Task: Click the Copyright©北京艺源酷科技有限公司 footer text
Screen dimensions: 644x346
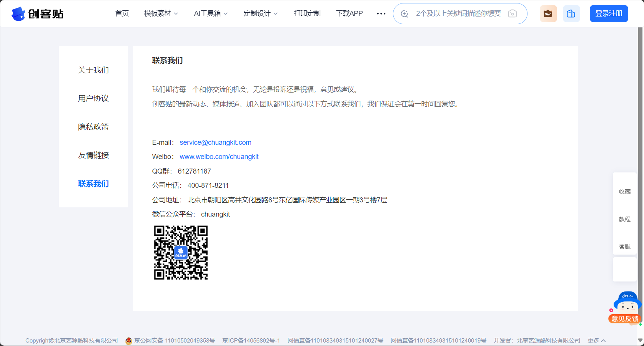Action: (72, 341)
